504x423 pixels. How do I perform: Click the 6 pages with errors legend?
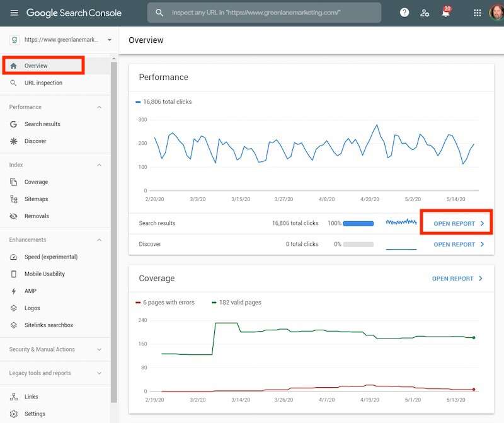[x=165, y=303]
